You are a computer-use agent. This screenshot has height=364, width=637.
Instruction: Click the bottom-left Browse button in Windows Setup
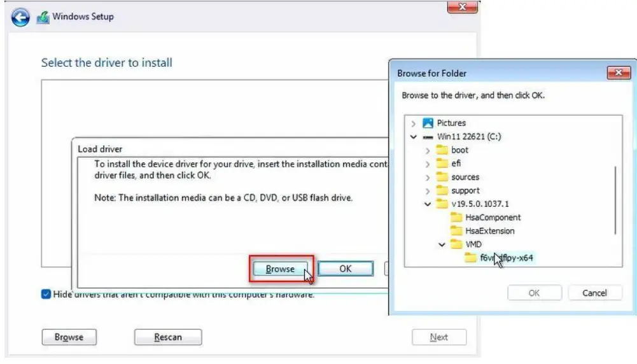pos(69,337)
